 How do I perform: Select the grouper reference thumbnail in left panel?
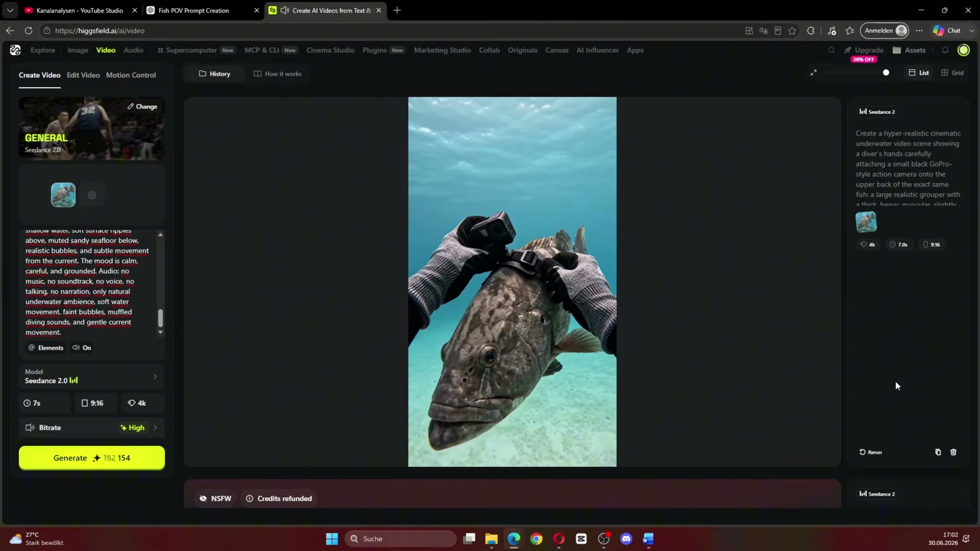tap(63, 195)
